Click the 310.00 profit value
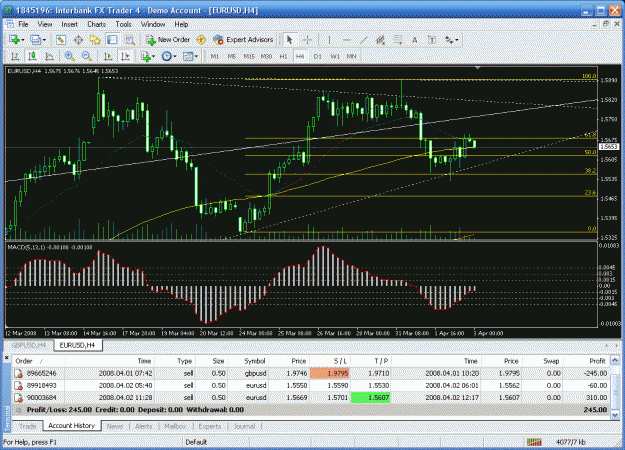Screen dimensions: 625x450 596,398
